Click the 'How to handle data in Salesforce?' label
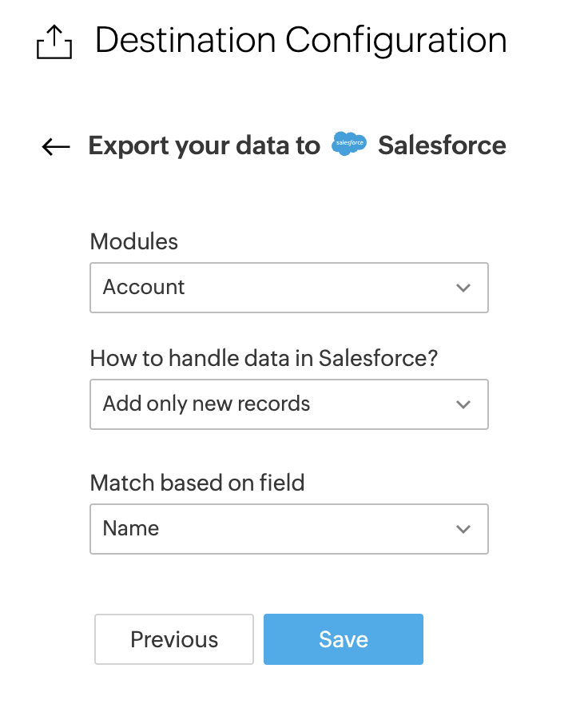The image size is (588, 716). pos(264,358)
